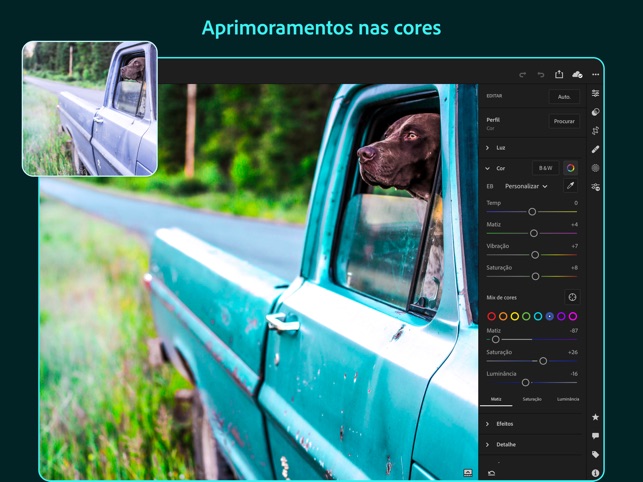Click the Temp slider handle
Image resolution: width=643 pixels, height=482 pixels.
[532, 212]
